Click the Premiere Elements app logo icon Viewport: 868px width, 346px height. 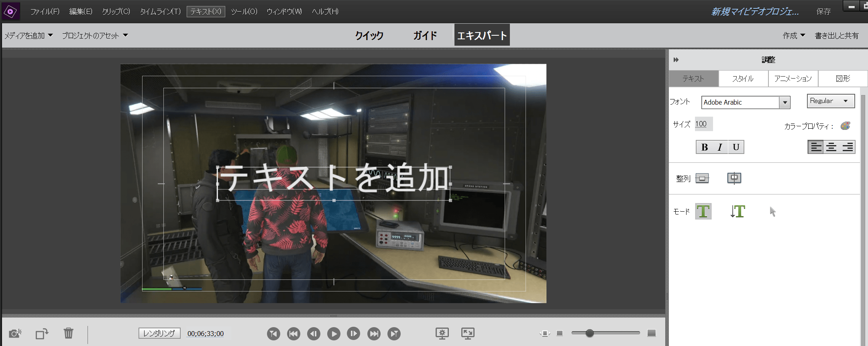click(x=11, y=11)
